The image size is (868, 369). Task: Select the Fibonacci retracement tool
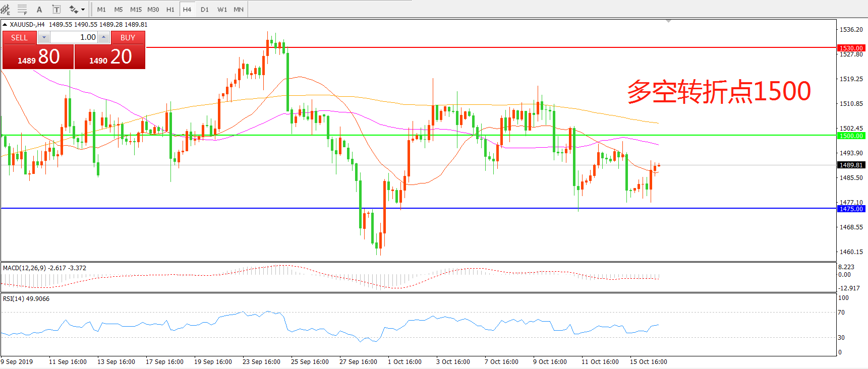tap(22, 10)
